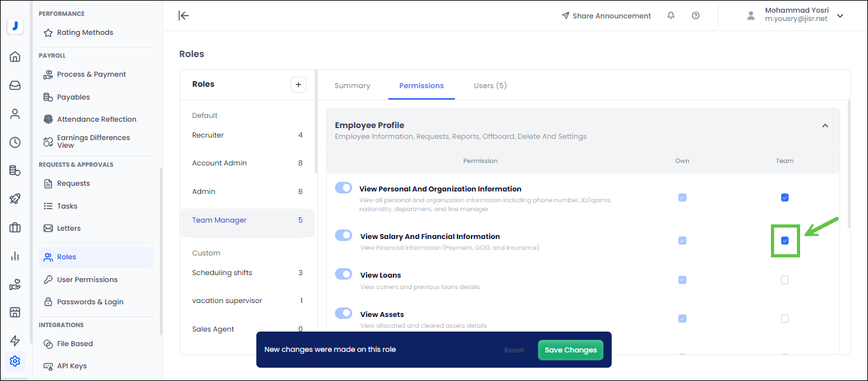Check the Team checkbox for View Assets

pos(785,319)
